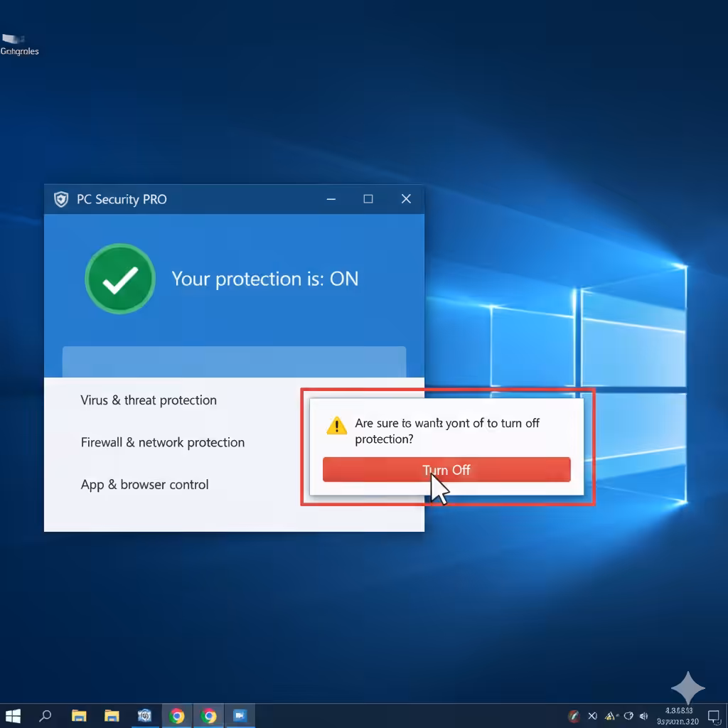Minimize the PC Security PRO window
728x728 pixels.
click(x=331, y=199)
